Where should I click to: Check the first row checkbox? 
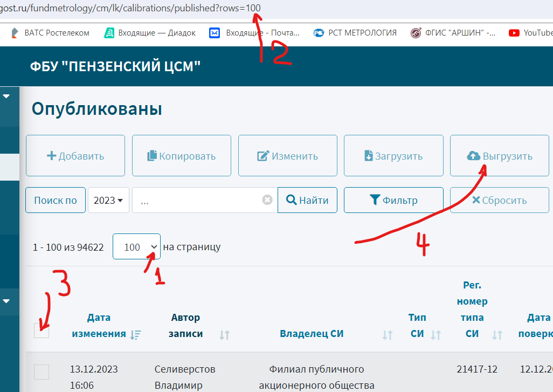click(x=42, y=372)
